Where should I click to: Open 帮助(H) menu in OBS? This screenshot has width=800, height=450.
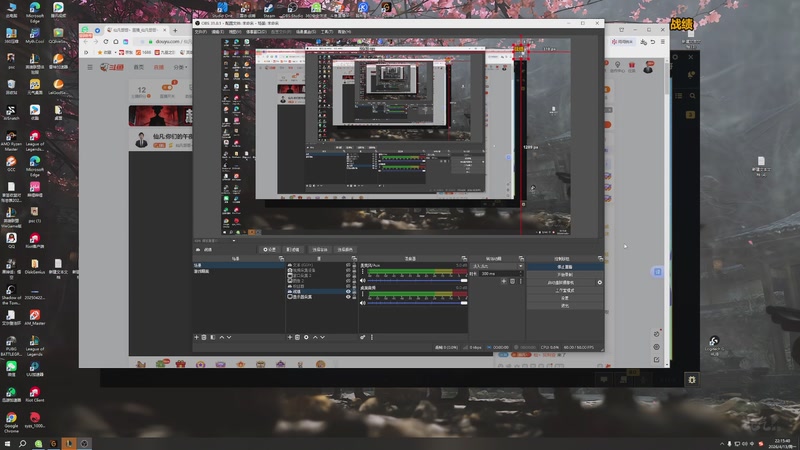click(344, 32)
